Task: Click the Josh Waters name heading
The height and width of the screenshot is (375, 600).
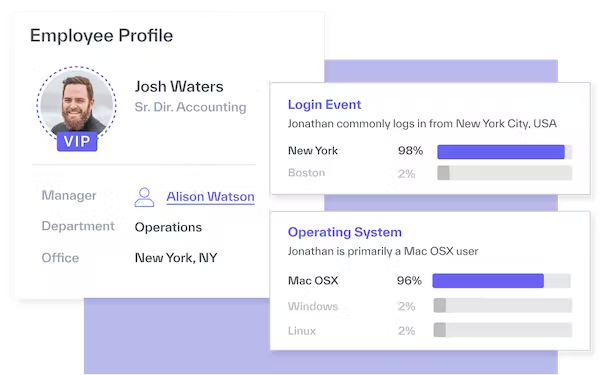Action: (x=179, y=86)
